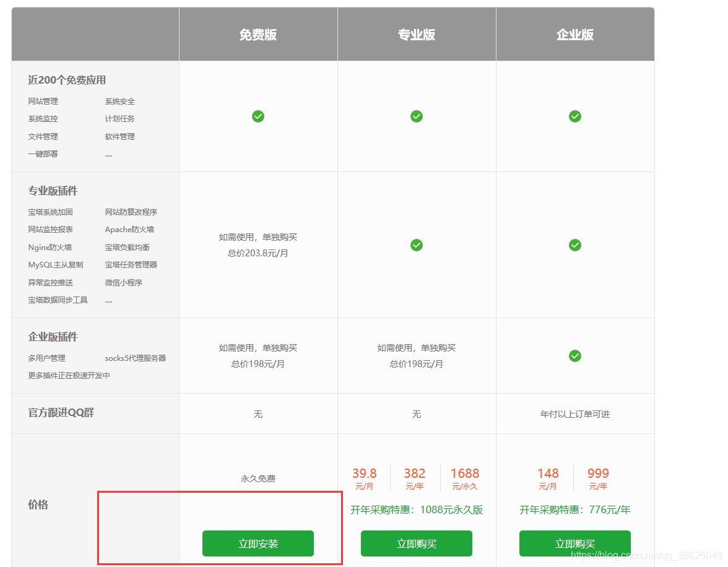This screenshot has width=728, height=567.
Task: Click 网站防篡改程序 plugin item
Action: (x=131, y=212)
